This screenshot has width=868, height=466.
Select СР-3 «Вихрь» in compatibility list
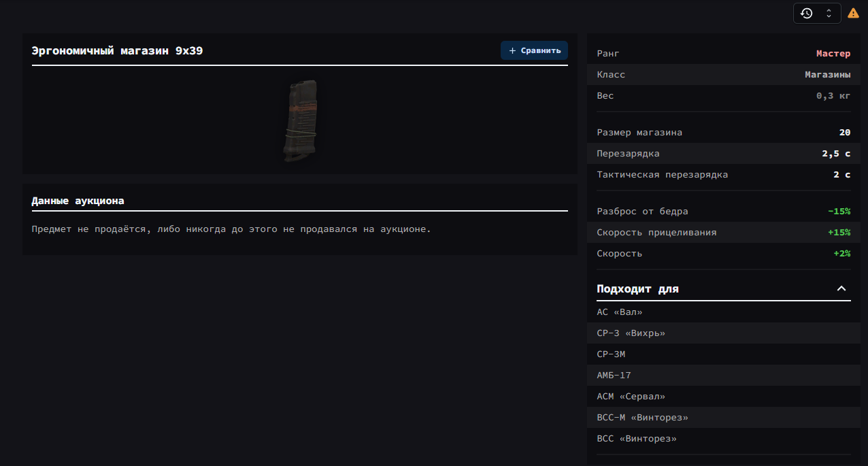pos(631,333)
